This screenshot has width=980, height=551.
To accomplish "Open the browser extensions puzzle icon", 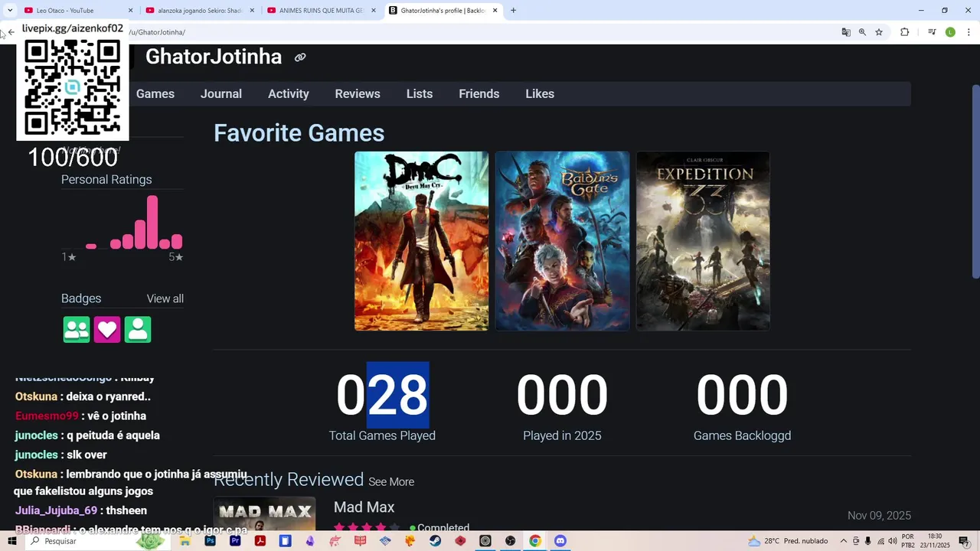I will point(904,32).
